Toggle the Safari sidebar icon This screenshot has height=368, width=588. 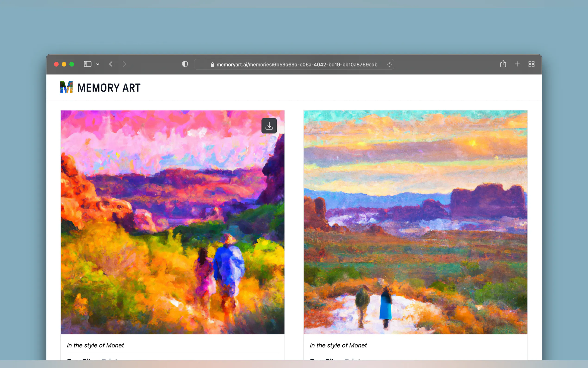tap(88, 64)
